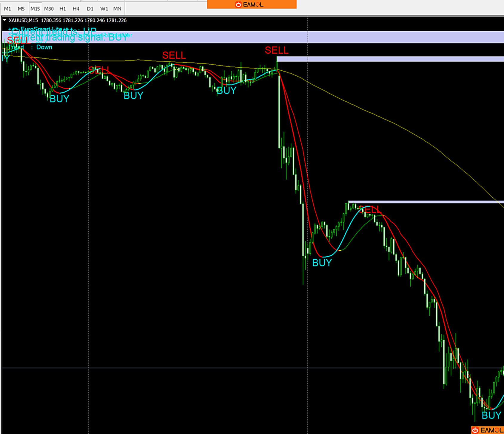
Task: Select the SELL signal above the big drop
Action: (276, 50)
